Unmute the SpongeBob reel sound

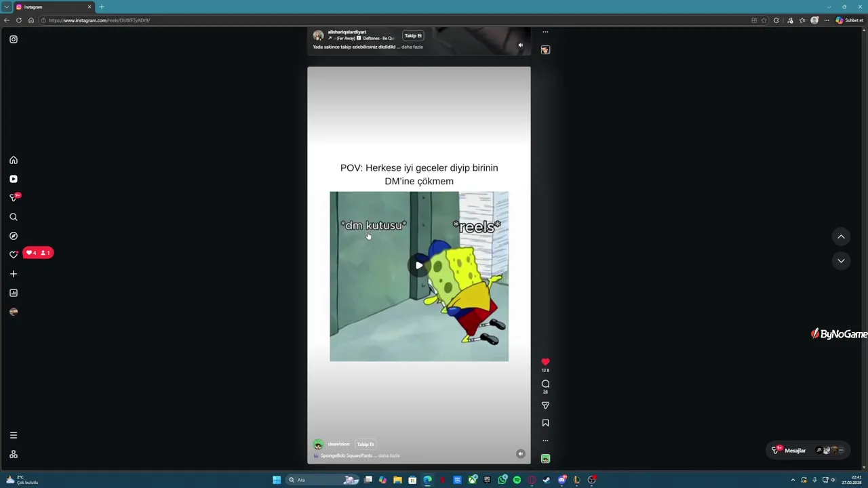tap(520, 454)
